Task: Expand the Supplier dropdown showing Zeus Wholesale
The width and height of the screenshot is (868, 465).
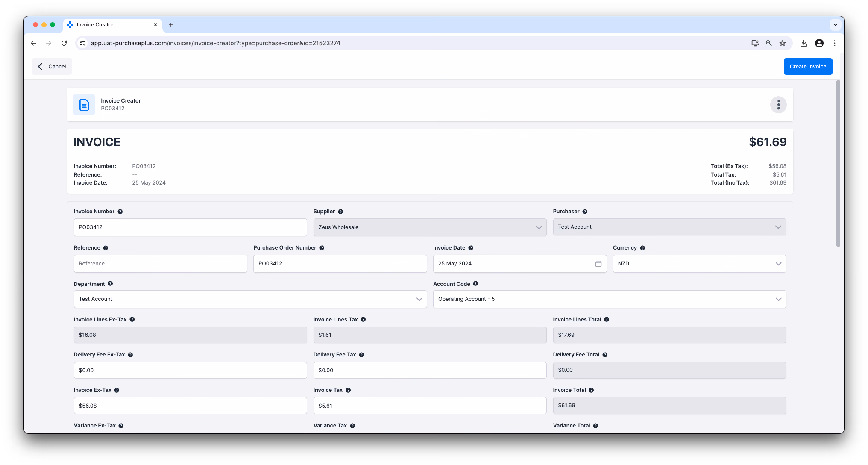Action: pos(430,227)
